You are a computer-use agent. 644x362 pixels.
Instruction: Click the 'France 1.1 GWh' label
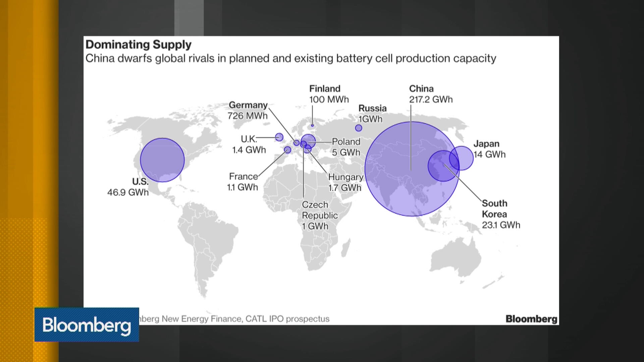pos(243,182)
